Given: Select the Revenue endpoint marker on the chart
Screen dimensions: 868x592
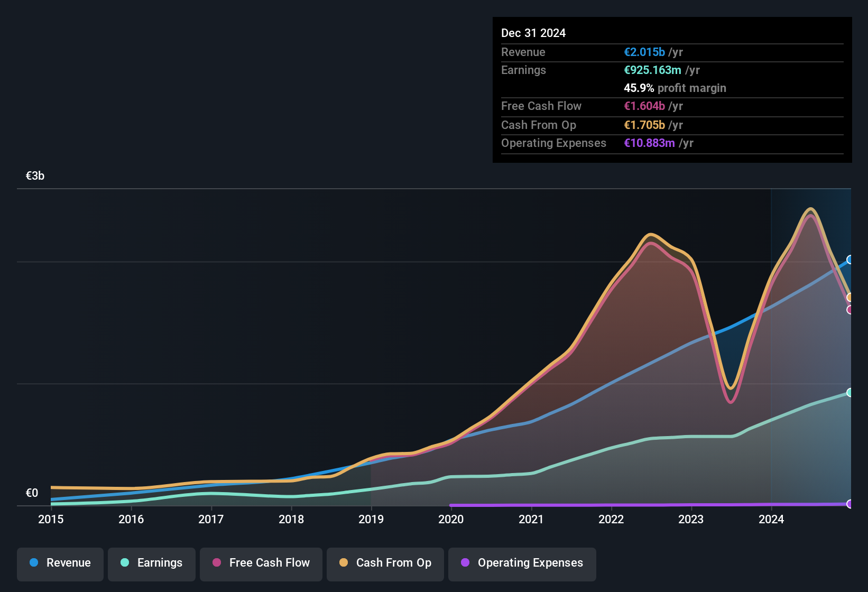Looking at the screenshot, I should pyautogui.click(x=850, y=260).
